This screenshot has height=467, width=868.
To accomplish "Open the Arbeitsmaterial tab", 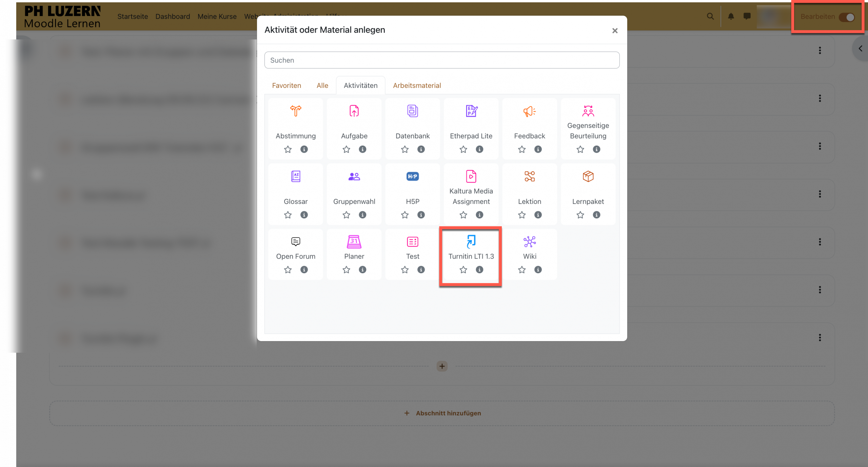I will pyautogui.click(x=417, y=86).
